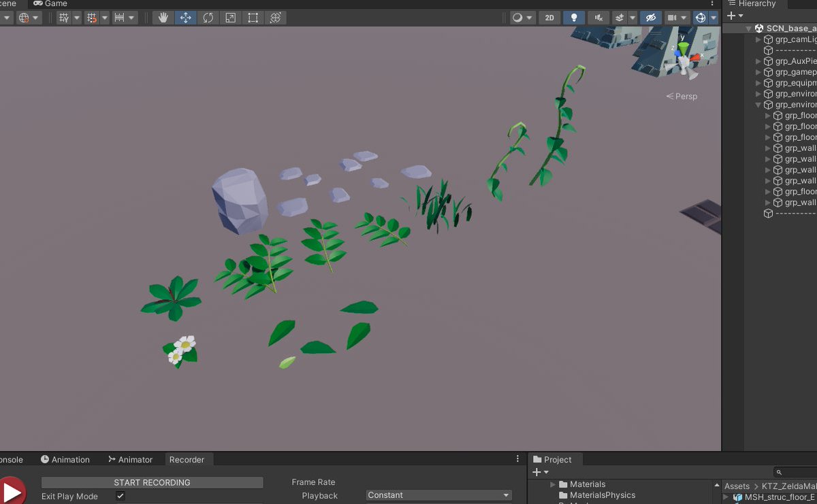817x504 pixels.
Task: Click the cube icon next to grp_camLig
Action: tap(768, 39)
